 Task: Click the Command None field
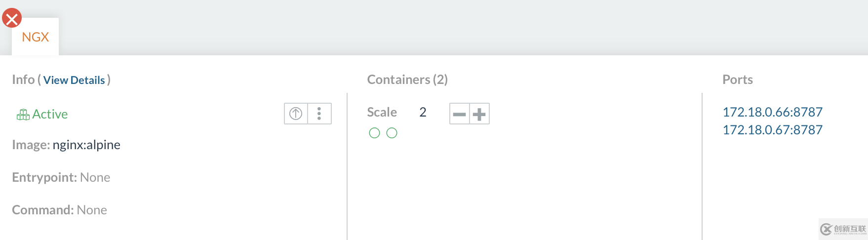[92, 210]
